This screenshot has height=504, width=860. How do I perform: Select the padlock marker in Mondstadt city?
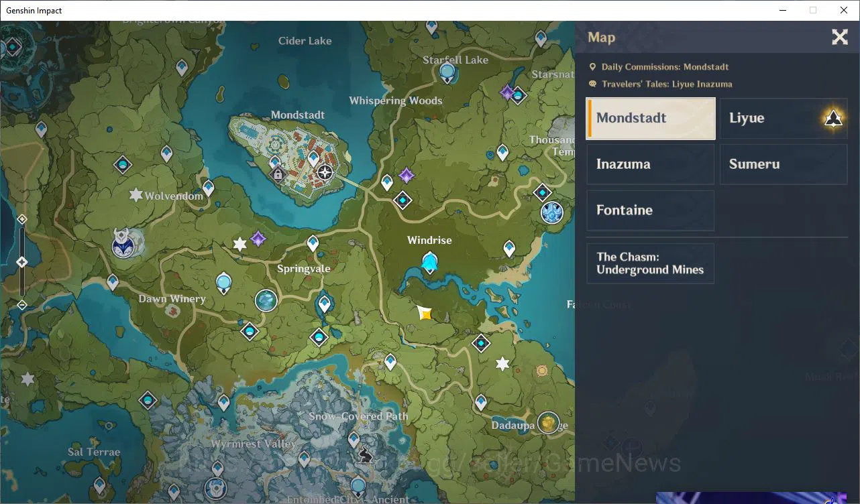click(x=278, y=175)
